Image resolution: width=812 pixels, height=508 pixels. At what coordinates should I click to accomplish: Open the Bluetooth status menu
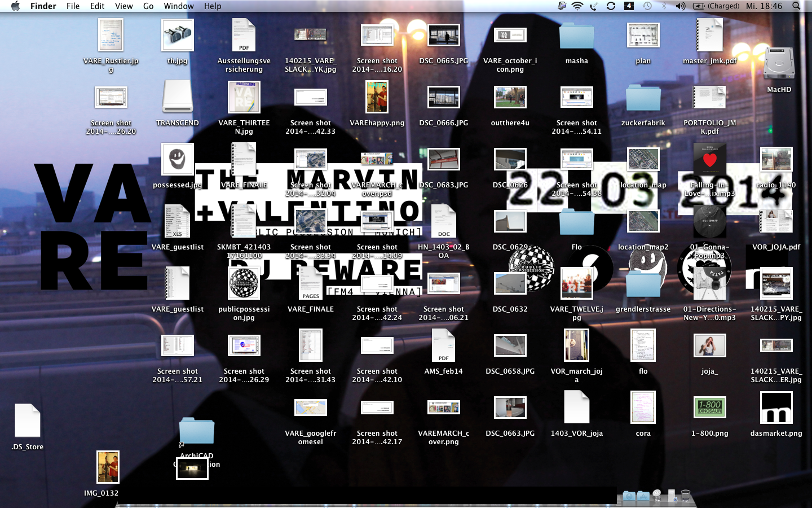(x=664, y=6)
